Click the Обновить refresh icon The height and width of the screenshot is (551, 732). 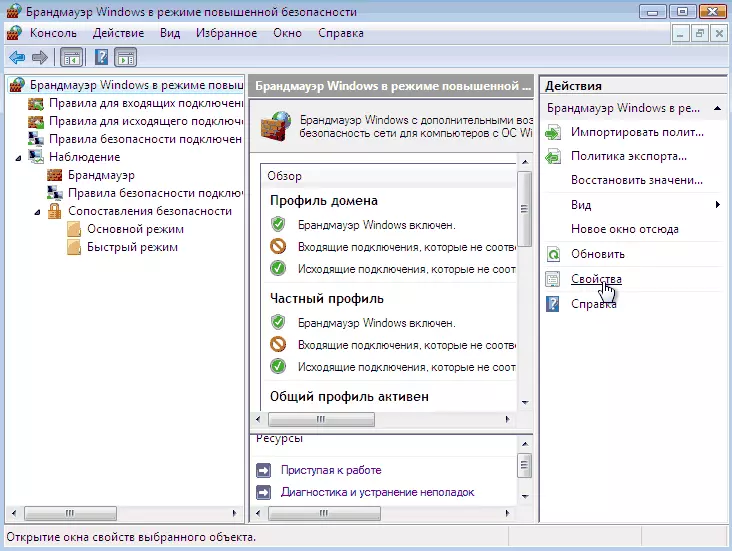click(553, 254)
